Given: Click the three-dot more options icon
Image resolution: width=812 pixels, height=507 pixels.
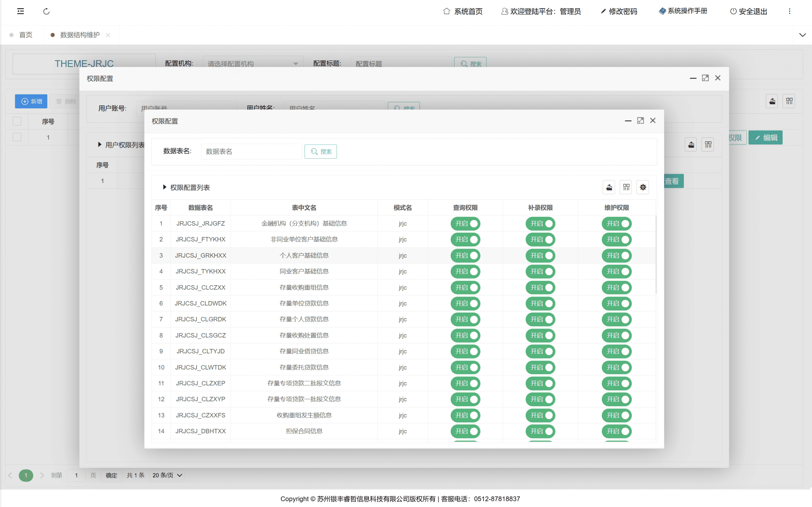Looking at the screenshot, I should pos(789,11).
